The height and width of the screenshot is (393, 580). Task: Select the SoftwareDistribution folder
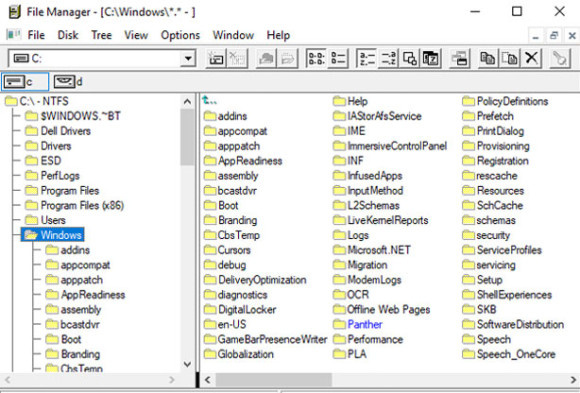513,325
